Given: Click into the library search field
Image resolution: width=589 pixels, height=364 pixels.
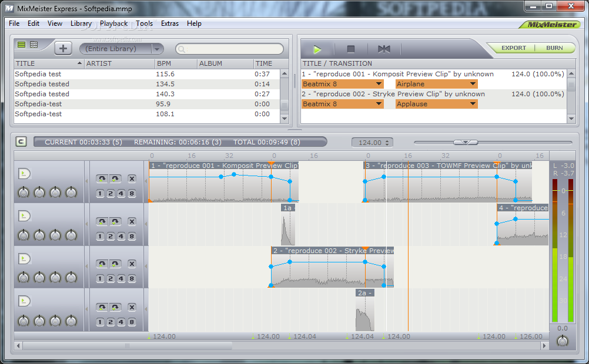Looking at the screenshot, I should [x=229, y=49].
